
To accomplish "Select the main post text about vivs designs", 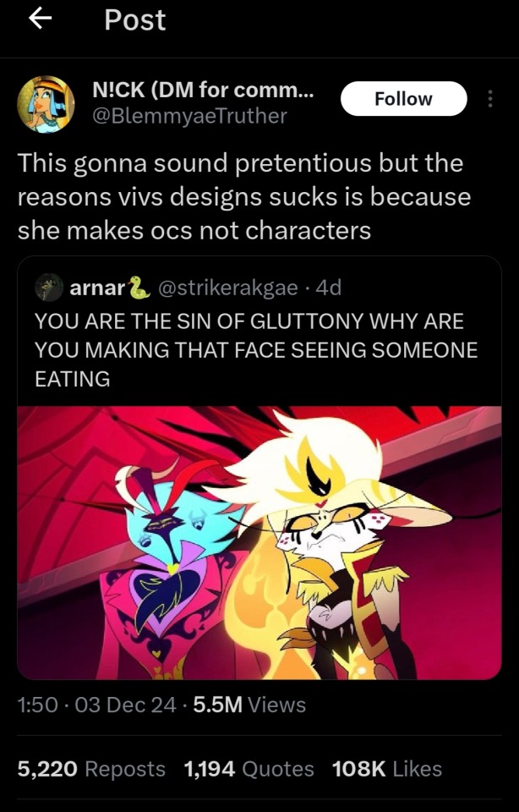I will coord(244,197).
